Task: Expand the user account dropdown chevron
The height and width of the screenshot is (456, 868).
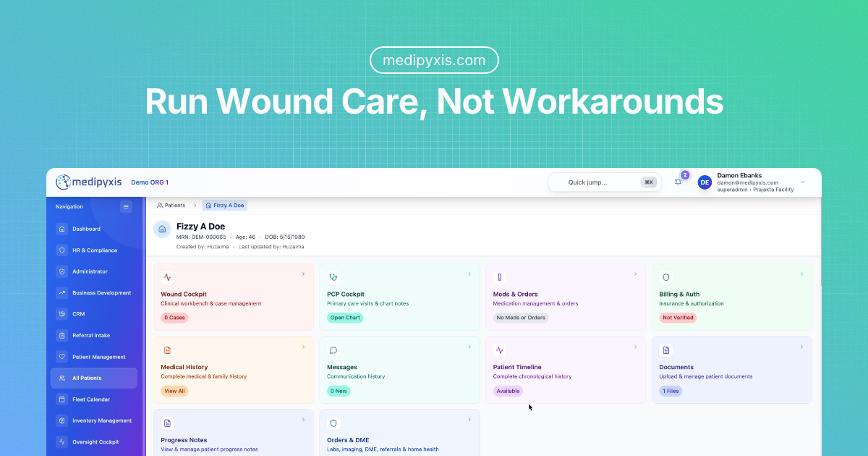Action: pyautogui.click(x=802, y=182)
